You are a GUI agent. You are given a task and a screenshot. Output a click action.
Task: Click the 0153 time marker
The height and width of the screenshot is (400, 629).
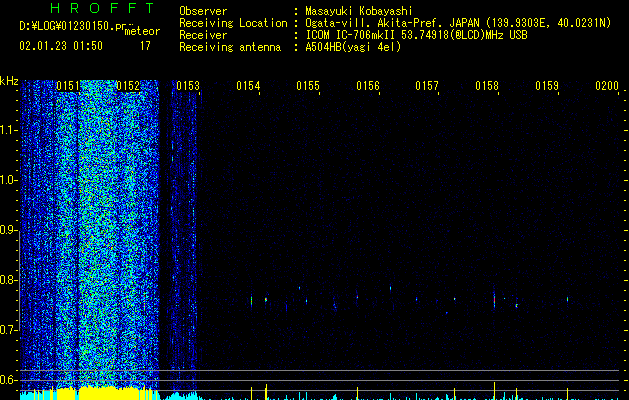point(188,86)
